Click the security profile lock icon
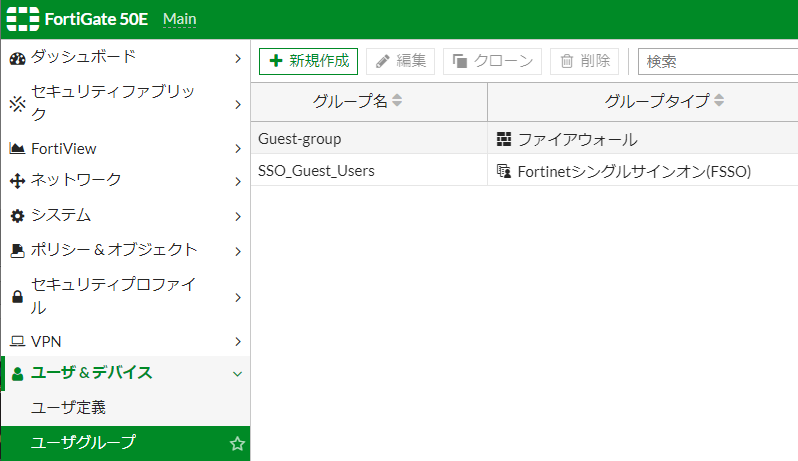This screenshot has height=461, width=798. [17, 297]
